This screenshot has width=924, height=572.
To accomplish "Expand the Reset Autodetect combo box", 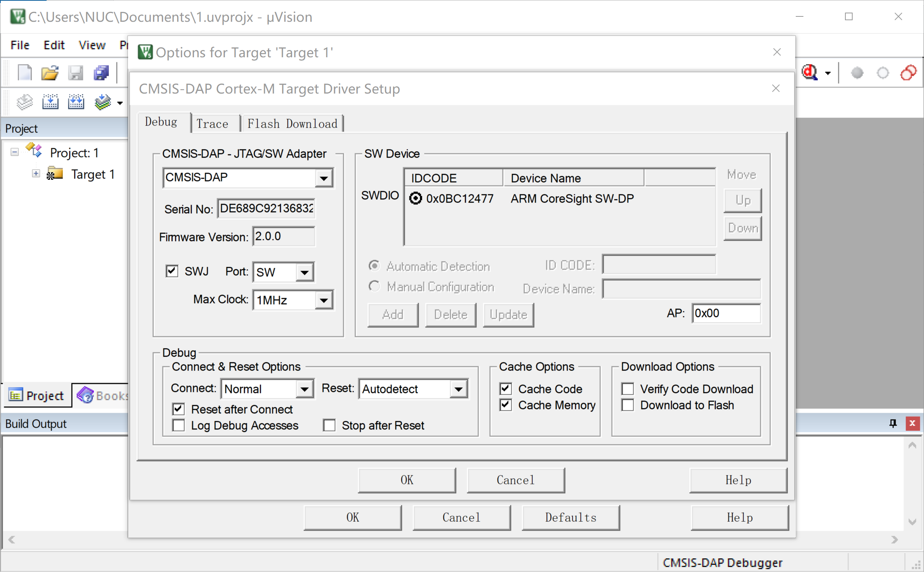I will pyautogui.click(x=458, y=389).
